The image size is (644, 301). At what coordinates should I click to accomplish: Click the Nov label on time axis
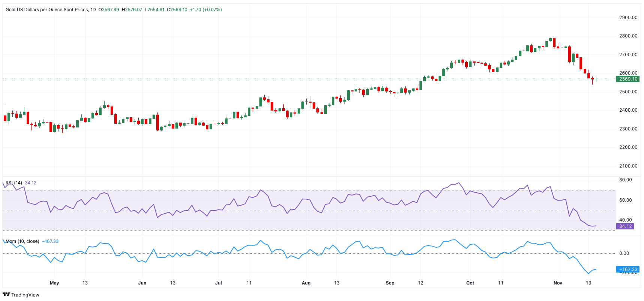pyautogui.click(x=558, y=283)
